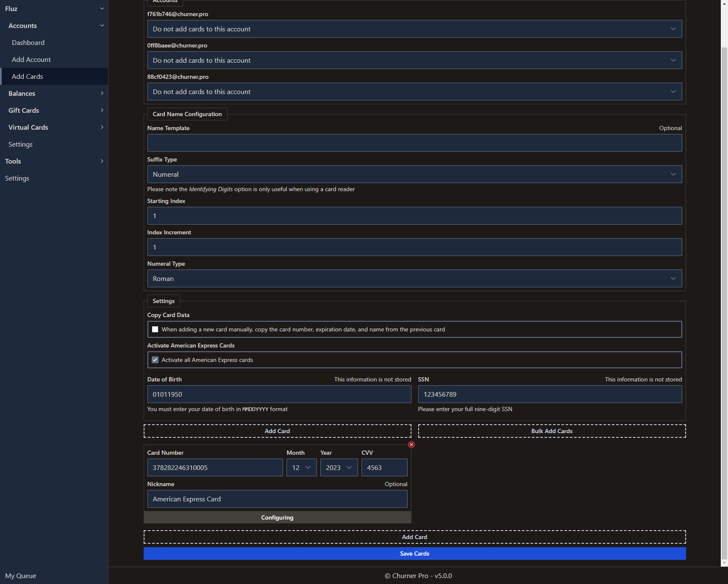728x584 pixels.
Task: Open the Suffix Type dropdown
Action: click(x=414, y=174)
